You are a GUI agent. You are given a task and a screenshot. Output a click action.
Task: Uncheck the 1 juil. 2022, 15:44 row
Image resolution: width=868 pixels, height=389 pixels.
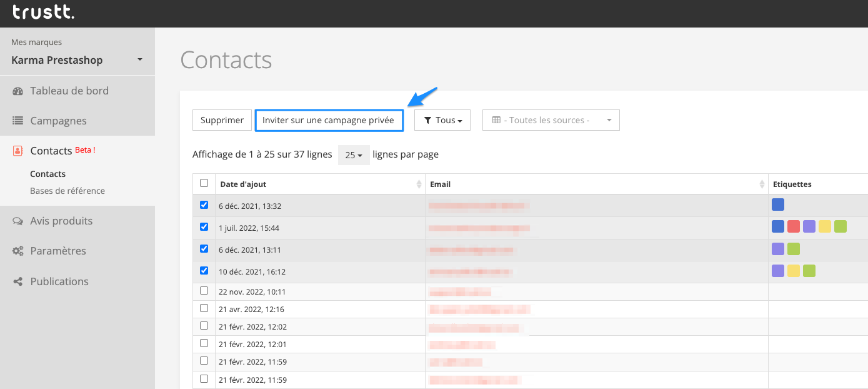(x=204, y=227)
